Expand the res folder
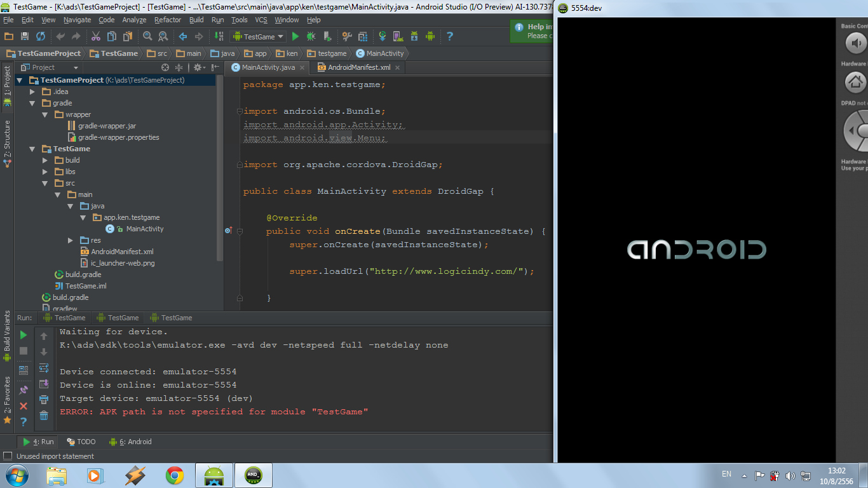This screenshot has width=868, height=488. click(x=71, y=240)
